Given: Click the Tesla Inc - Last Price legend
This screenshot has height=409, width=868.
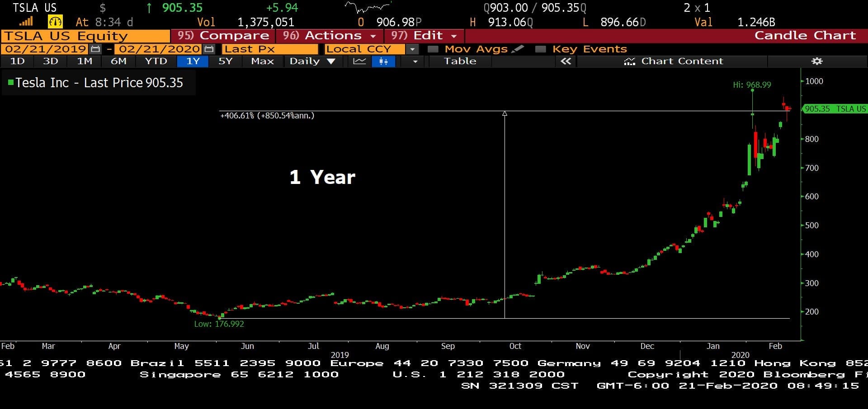Looking at the screenshot, I should click(99, 83).
